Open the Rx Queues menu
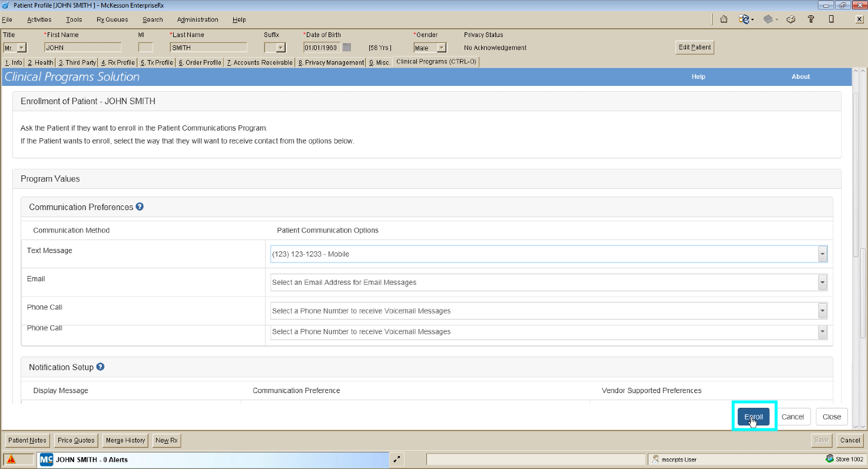 [112, 19]
